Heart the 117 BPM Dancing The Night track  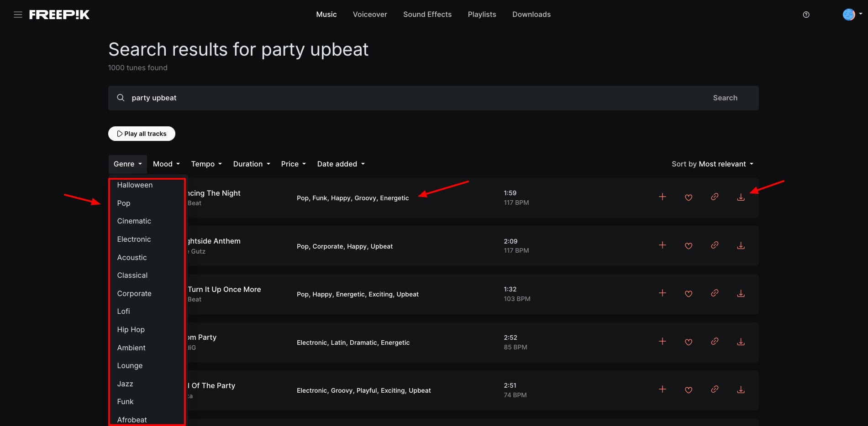(x=689, y=197)
